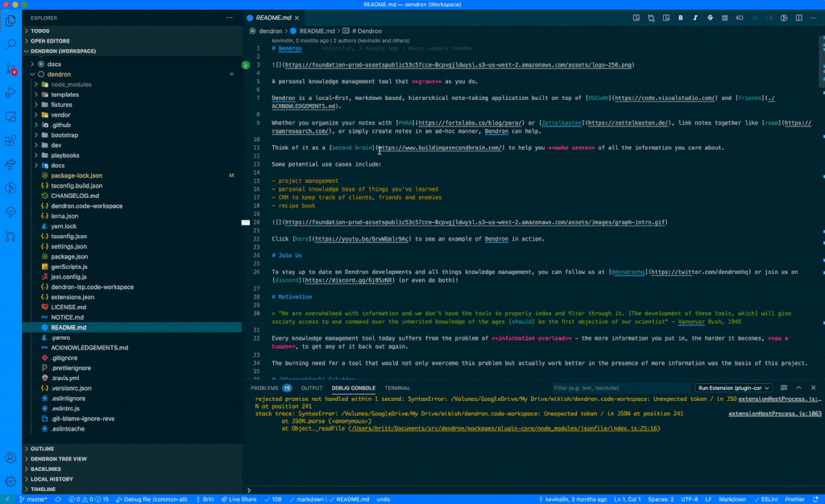Toggle ESLint in the status bar
This screenshot has height=504, width=825.
(765, 499)
